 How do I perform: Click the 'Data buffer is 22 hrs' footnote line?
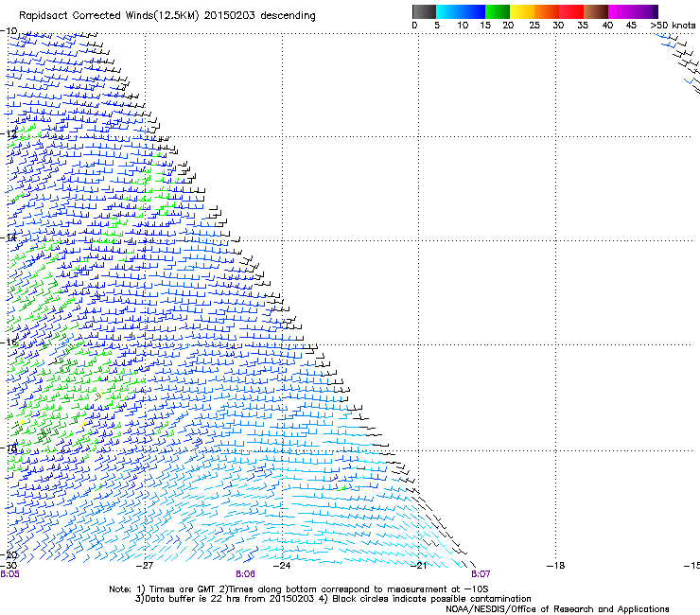tap(333, 599)
